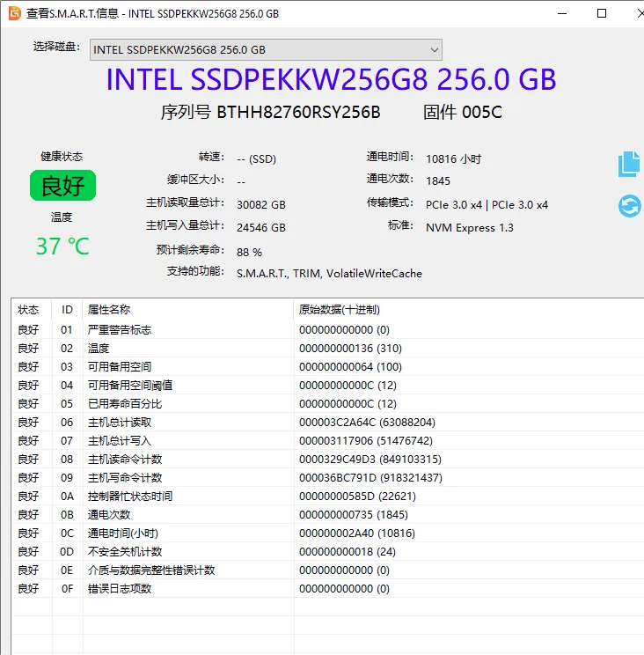Click the large purple INTEL SSDPEKKW256G8 heading
This screenshot has height=655, width=644.
click(331, 79)
